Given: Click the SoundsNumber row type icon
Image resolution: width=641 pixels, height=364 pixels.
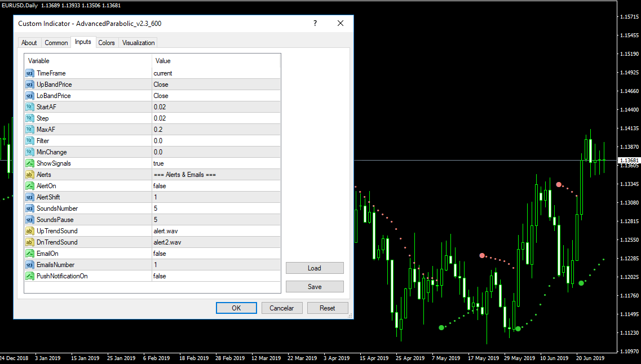Looking at the screenshot, I should (x=29, y=208).
